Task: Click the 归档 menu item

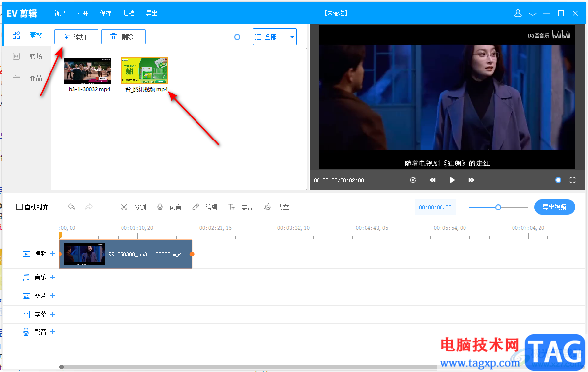Action: click(129, 13)
